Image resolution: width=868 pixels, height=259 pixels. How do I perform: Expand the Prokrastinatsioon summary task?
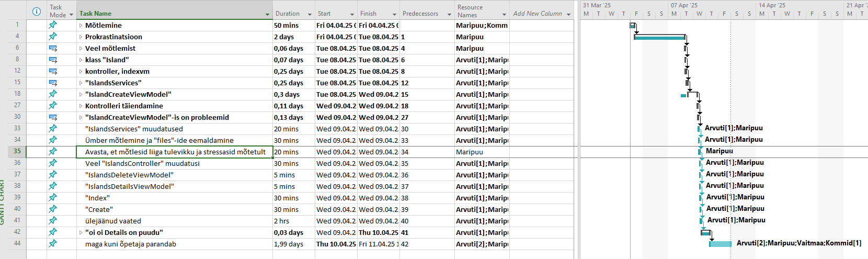point(81,37)
